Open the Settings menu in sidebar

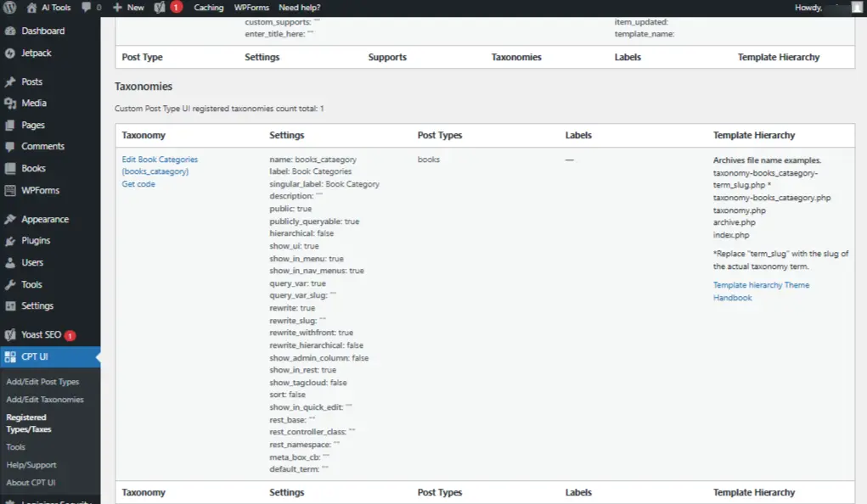pyautogui.click(x=37, y=306)
